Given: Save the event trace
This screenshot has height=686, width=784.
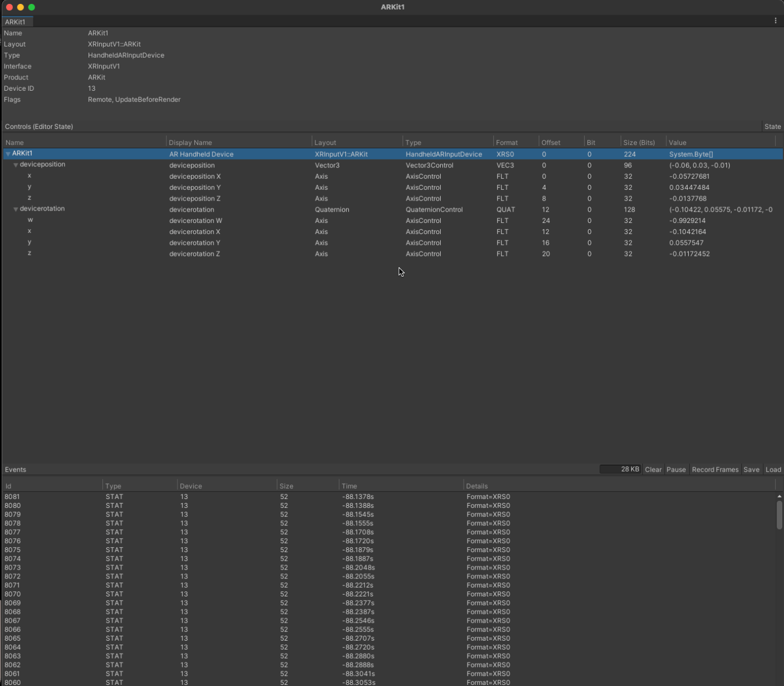Looking at the screenshot, I should click(x=752, y=469).
